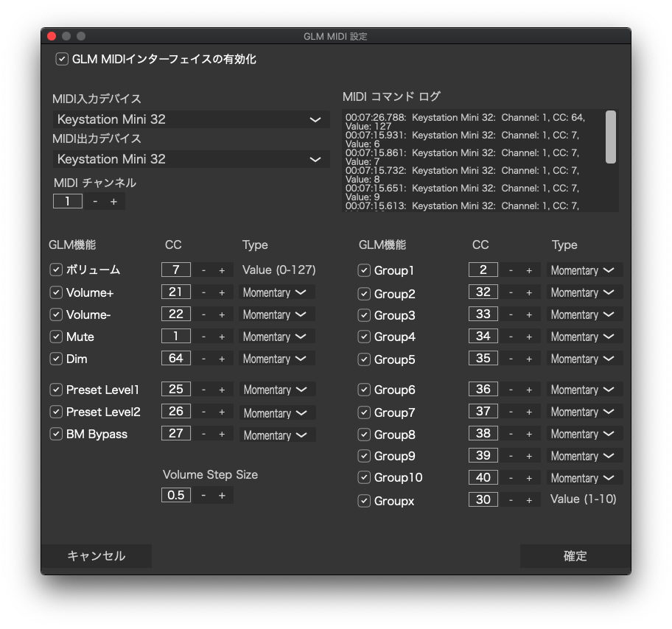Disable the Mute function checkbox

56,337
